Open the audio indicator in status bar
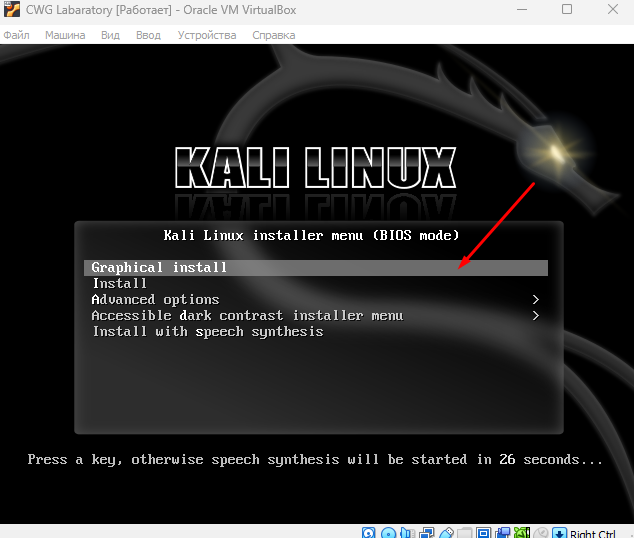 (407, 534)
